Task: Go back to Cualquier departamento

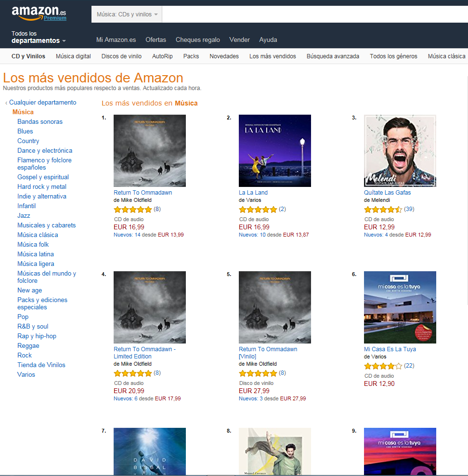Action: [x=42, y=102]
